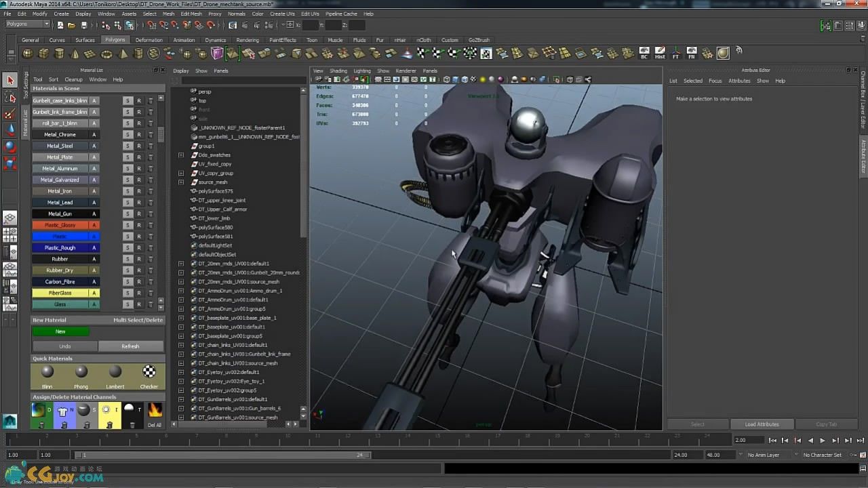Select the FiberGlass yellow material swatch
868x488 pixels.
pos(60,293)
